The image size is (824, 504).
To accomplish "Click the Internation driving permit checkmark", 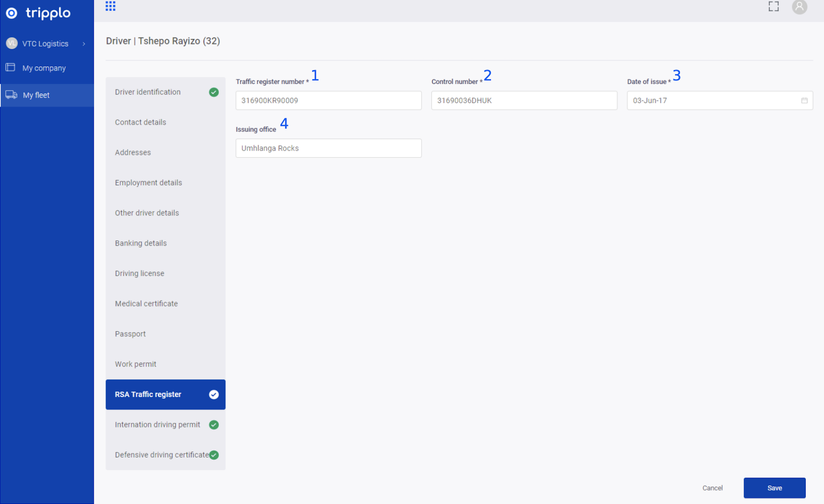I will 214,425.
